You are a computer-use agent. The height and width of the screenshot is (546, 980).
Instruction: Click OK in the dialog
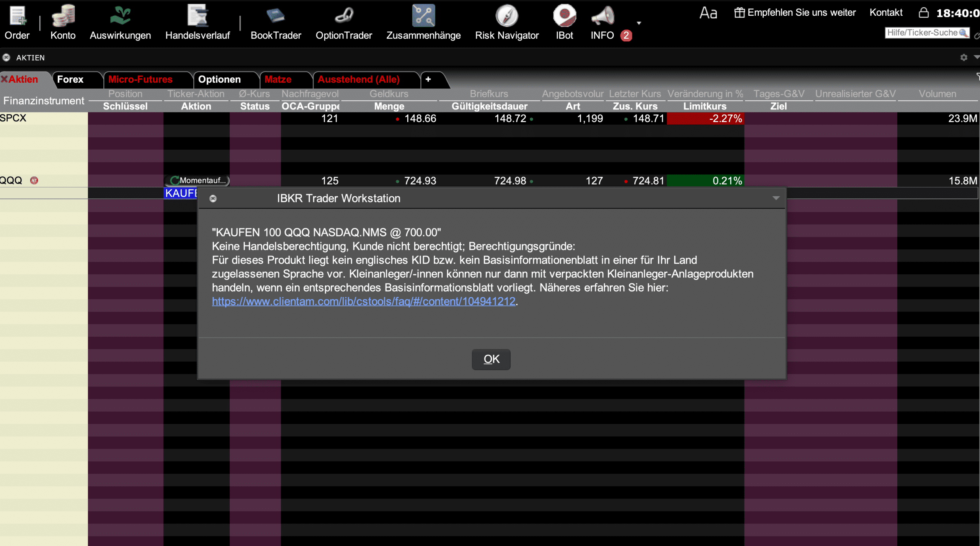(491, 359)
